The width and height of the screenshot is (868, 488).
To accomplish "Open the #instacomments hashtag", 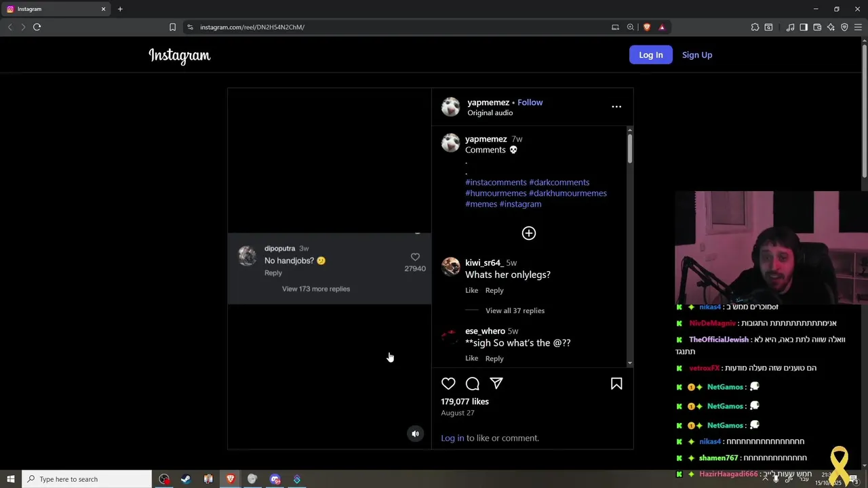I will coord(496,182).
